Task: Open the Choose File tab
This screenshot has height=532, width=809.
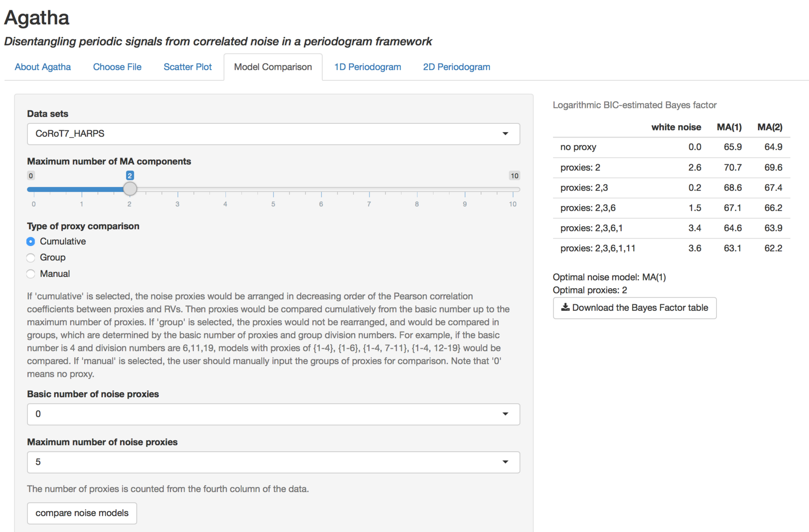Action: tap(117, 67)
